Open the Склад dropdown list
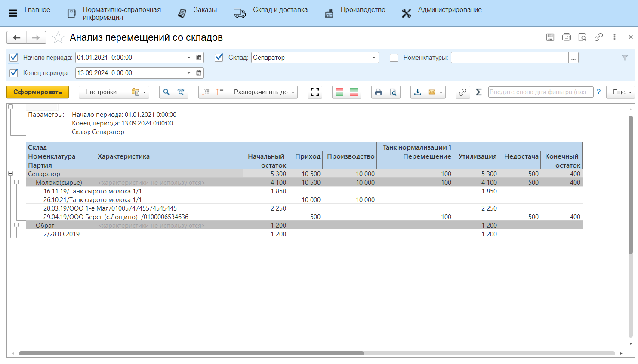 pyautogui.click(x=374, y=58)
